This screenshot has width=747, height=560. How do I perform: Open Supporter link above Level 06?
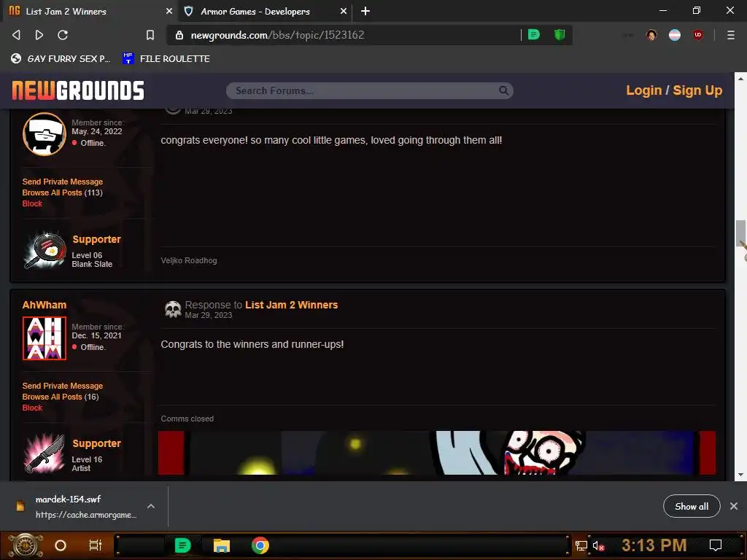[x=96, y=239]
